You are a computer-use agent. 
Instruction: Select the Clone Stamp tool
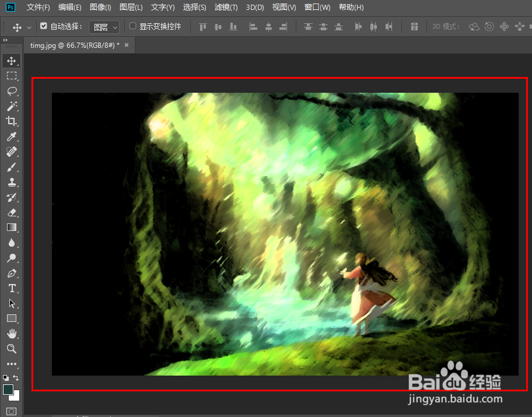(12, 182)
